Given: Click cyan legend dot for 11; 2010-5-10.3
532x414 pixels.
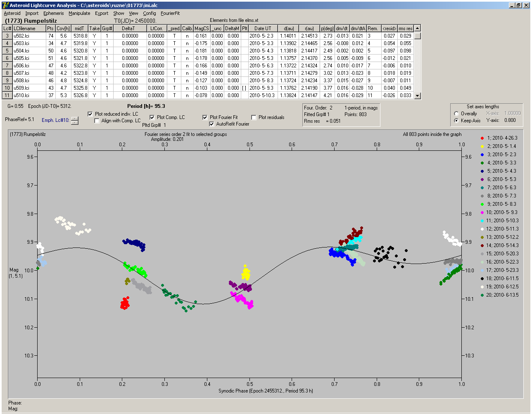Looking at the screenshot, I should pos(482,221).
